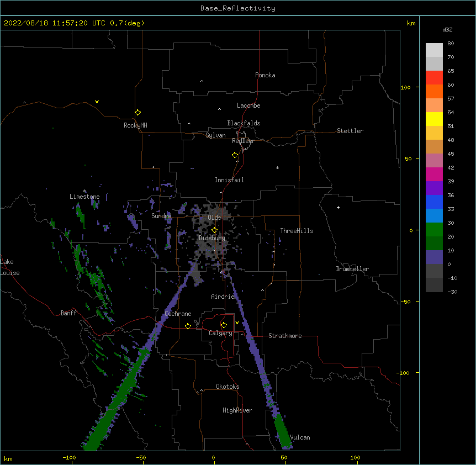Click the km unit label at top right
The width and height of the screenshot is (476, 465).
tap(411, 23)
